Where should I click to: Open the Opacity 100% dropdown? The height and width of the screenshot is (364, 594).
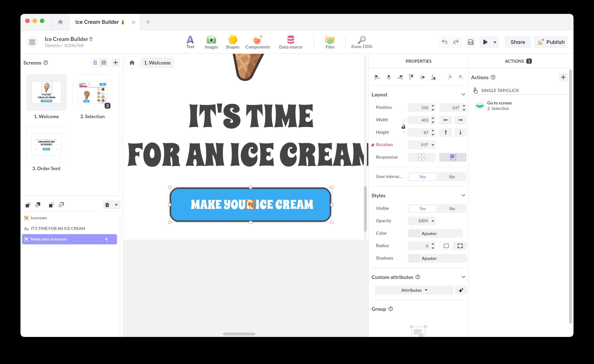click(433, 221)
